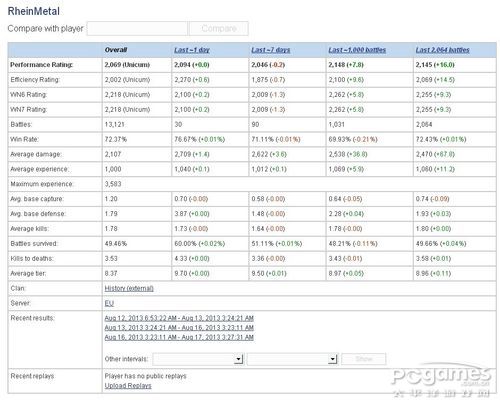Select the last-2,064-battles Performance Rating '2,145 (+16.0)'
This screenshot has height=406, width=500.
pyautogui.click(x=435, y=65)
